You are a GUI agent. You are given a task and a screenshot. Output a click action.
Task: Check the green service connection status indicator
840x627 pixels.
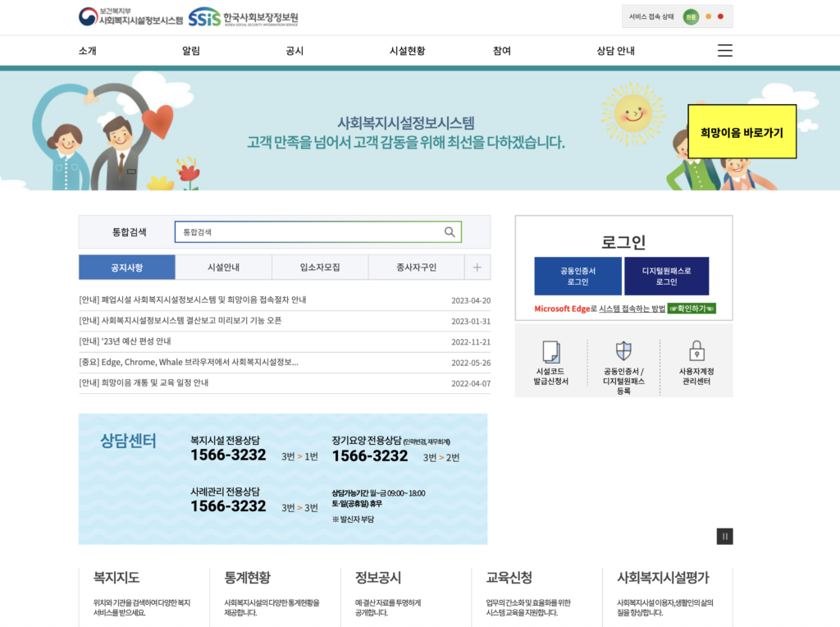pyautogui.click(x=693, y=16)
